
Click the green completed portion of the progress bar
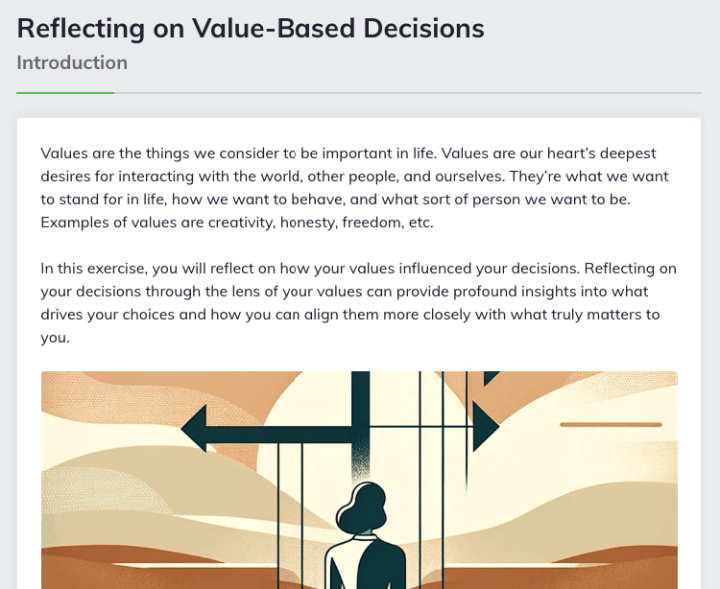coord(65,93)
